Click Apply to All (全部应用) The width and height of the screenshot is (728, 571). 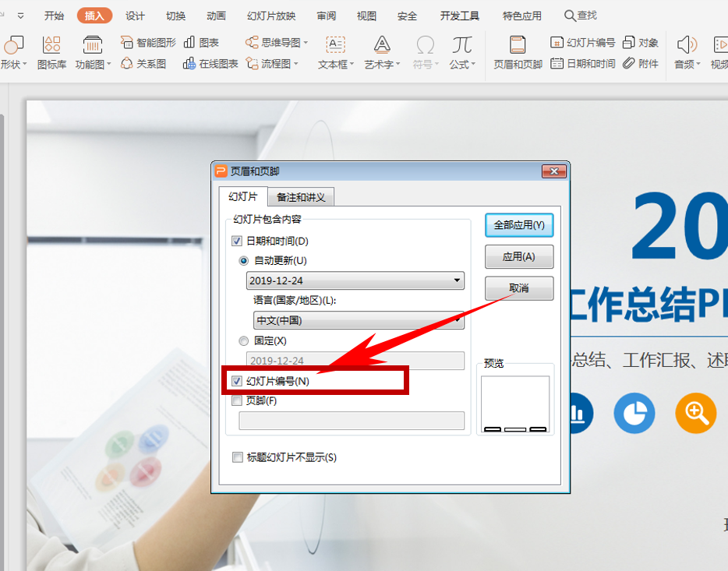pyautogui.click(x=519, y=225)
